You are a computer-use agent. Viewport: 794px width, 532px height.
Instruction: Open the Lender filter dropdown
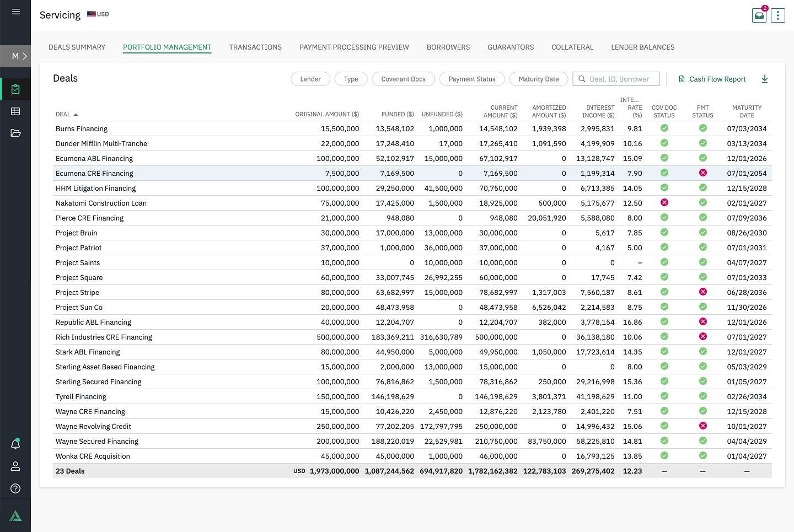click(x=310, y=79)
